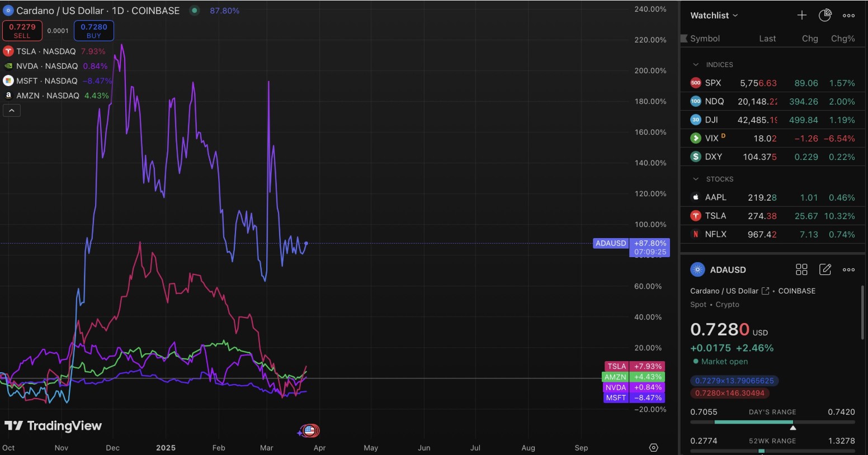Open the ADAUSD details more options
Image resolution: width=868 pixels, height=455 pixels.
pos(848,270)
